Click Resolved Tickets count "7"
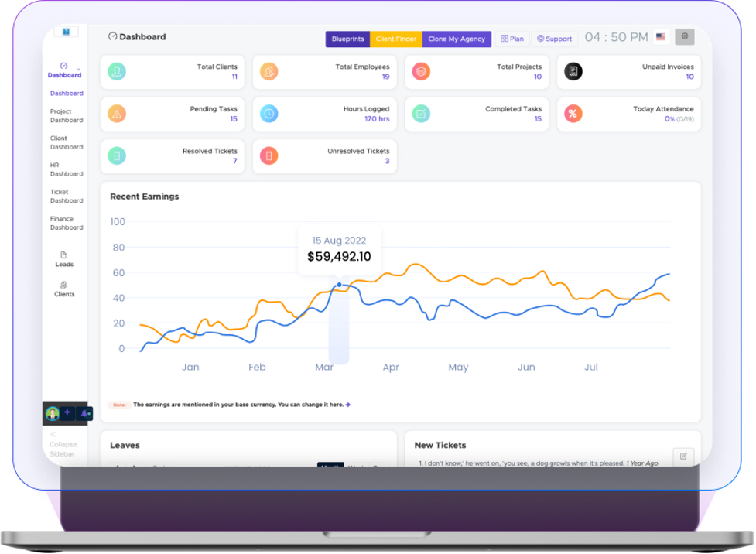Image resolution: width=756 pixels, height=554 pixels. [235, 161]
